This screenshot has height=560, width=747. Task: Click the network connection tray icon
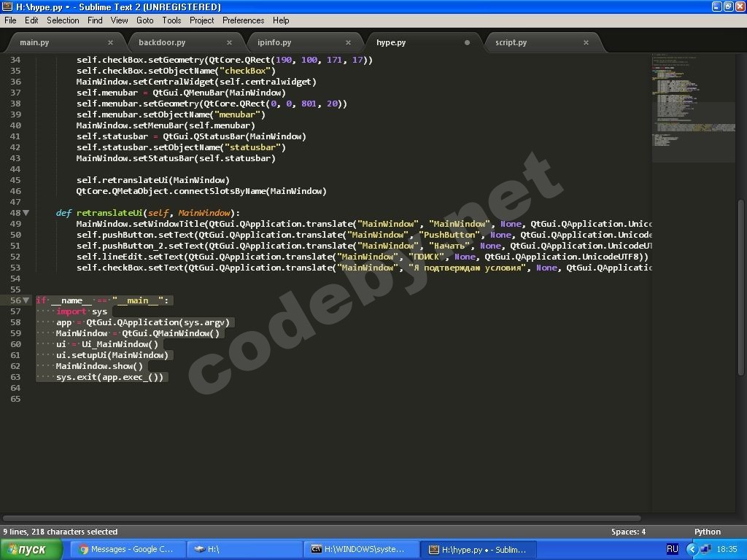tap(705, 549)
